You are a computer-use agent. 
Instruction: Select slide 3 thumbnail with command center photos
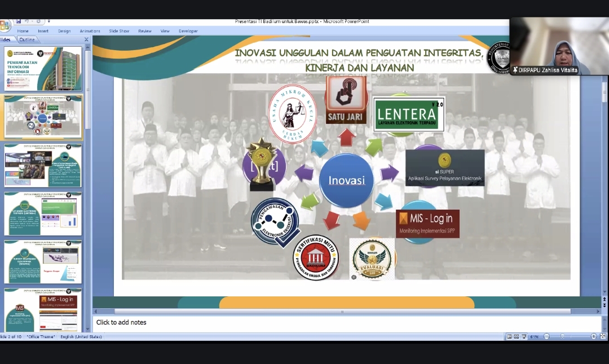[x=43, y=165]
